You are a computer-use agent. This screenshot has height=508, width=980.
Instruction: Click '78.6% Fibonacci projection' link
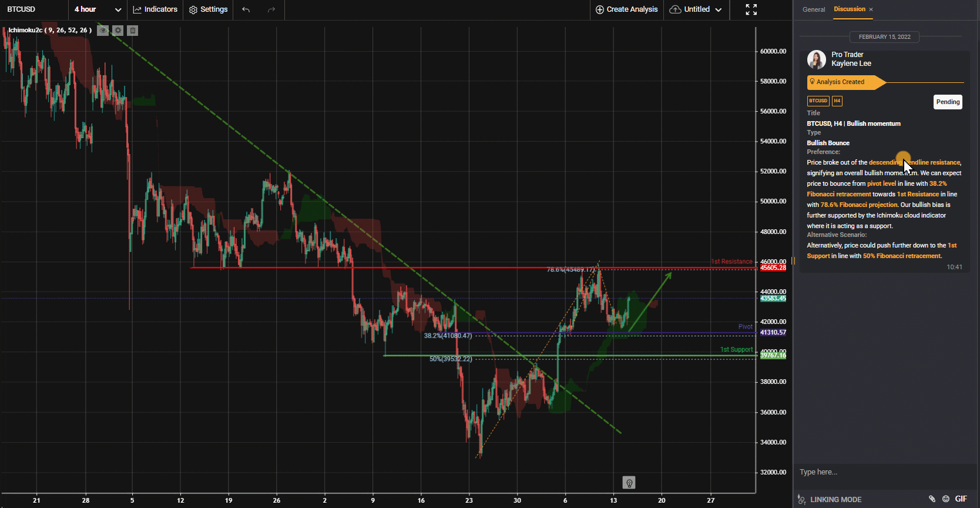[859, 205]
